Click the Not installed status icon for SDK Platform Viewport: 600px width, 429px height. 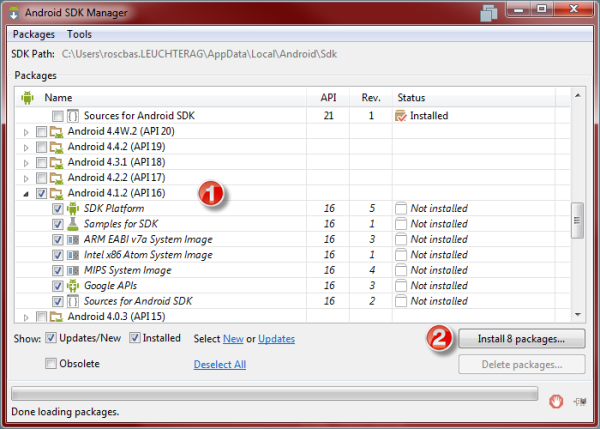pyautogui.click(x=401, y=209)
